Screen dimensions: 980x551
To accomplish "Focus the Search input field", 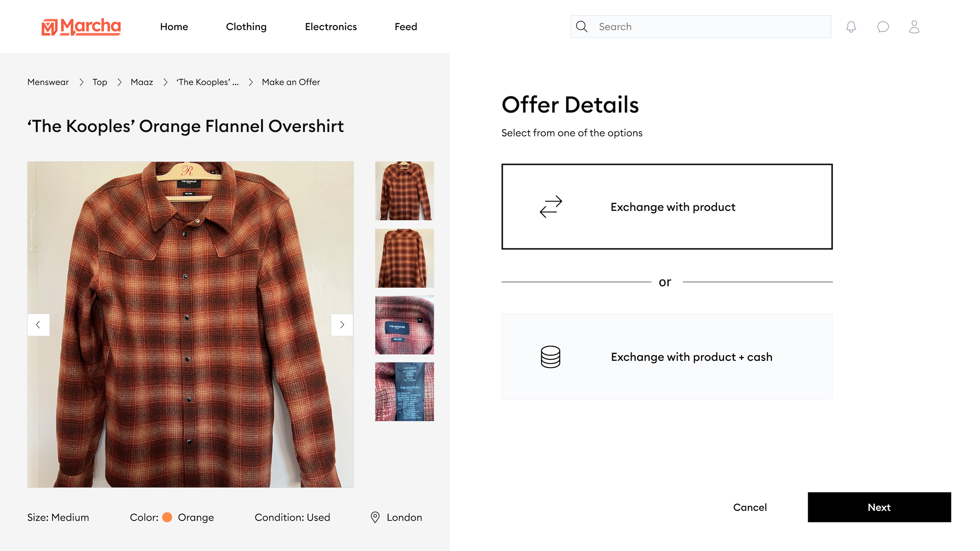I will pyautogui.click(x=701, y=27).
